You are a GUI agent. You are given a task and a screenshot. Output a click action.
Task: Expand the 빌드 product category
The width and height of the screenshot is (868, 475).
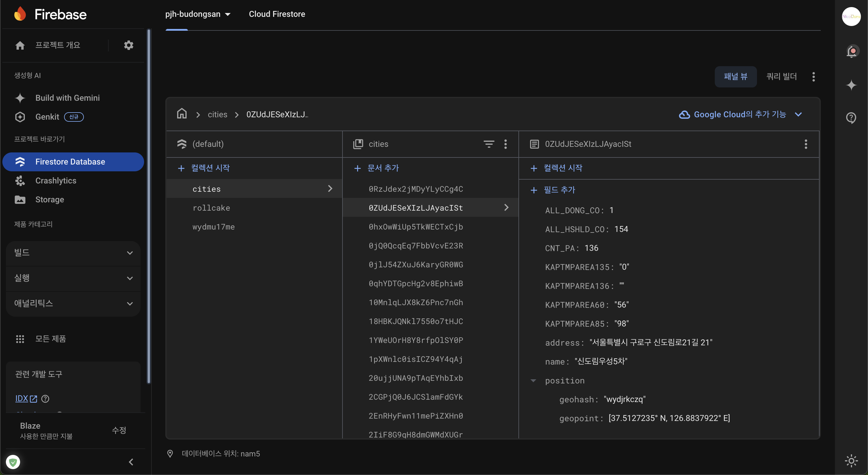[73, 253]
